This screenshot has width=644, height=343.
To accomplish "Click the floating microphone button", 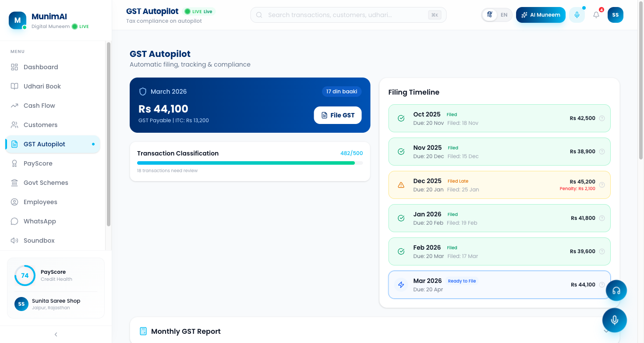I will [615, 320].
